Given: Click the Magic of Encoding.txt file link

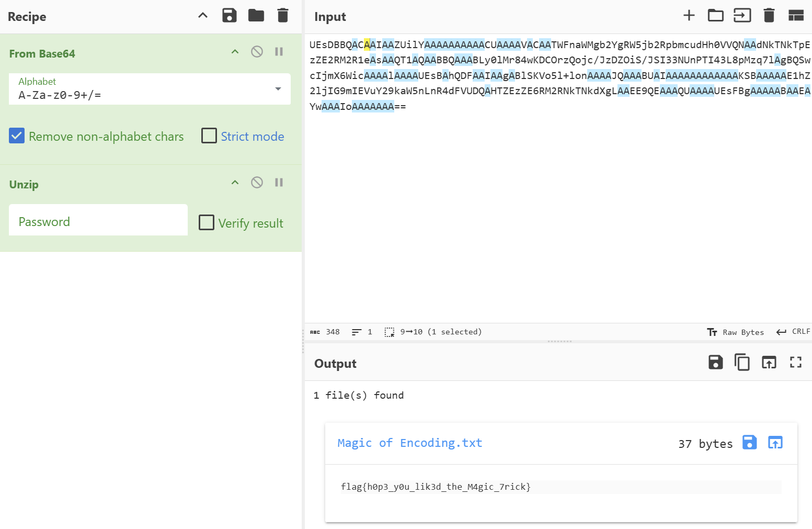Looking at the screenshot, I should tap(409, 443).
